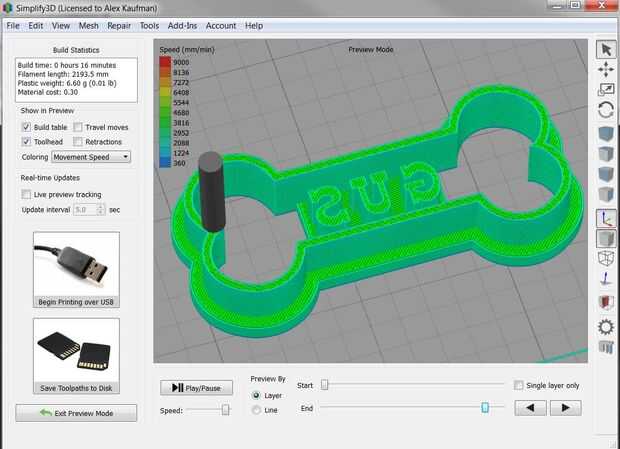Image resolution: width=620 pixels, height=449 pixels.
Task: Uncheck the Toolhead checkbox
Action: (x=26, y=141)
